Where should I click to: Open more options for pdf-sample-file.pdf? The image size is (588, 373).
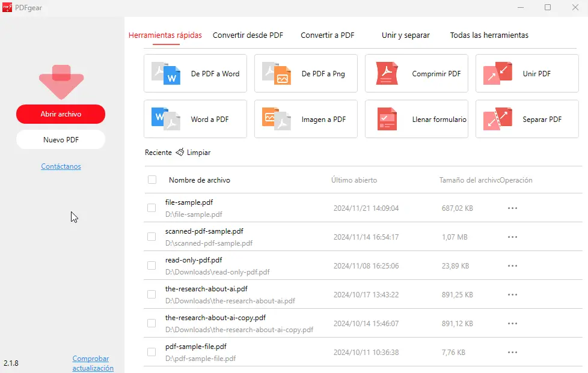512,353
